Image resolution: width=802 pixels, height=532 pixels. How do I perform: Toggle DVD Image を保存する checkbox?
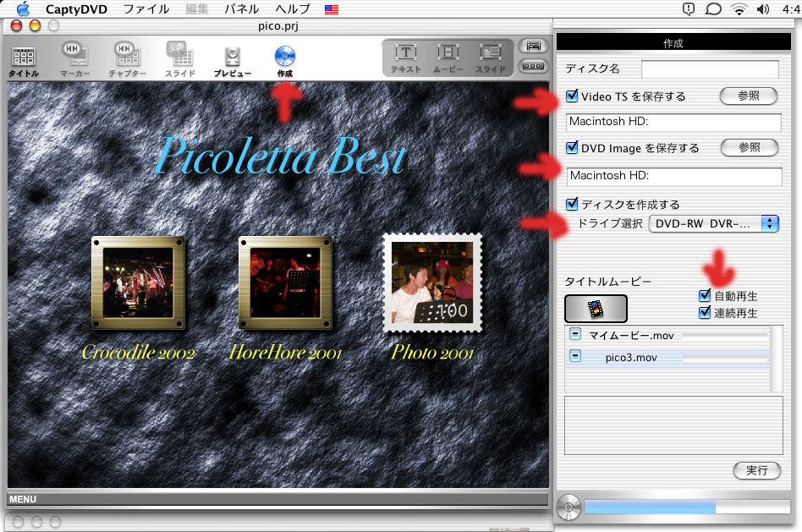573,148
